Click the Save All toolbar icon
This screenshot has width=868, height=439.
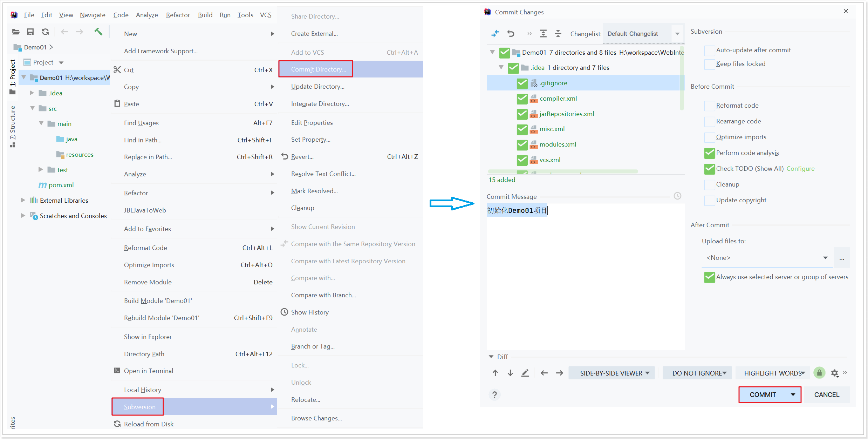(x=30, y=32)
